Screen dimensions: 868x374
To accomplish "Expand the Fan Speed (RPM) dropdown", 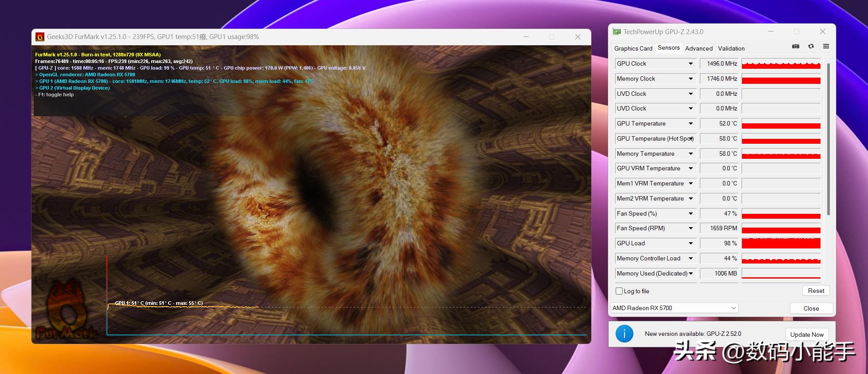I will (691, 228).
